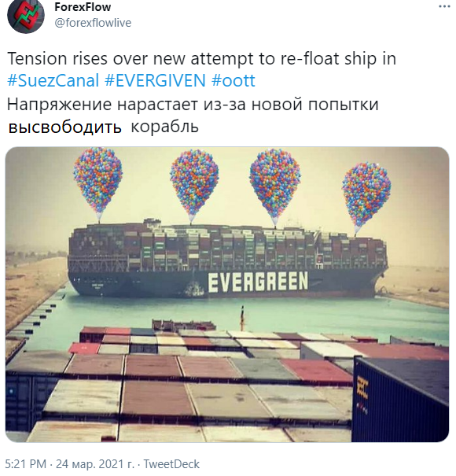This screenshot has width=456, height=476.
Task: Open the attached ship meme image
Action: [x=227, y=294]
